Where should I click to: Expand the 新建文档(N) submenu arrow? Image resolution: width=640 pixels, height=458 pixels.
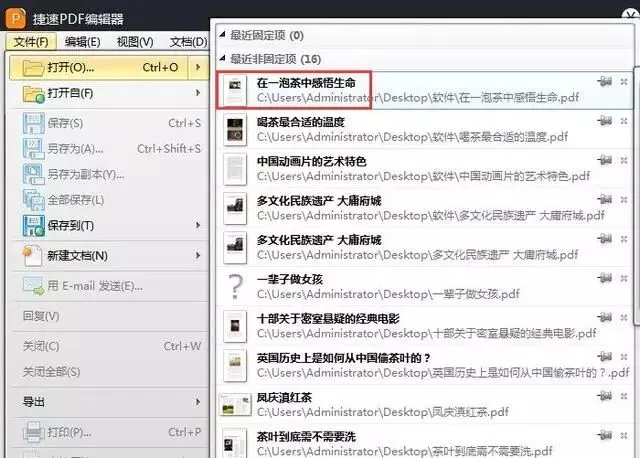(x=198, y=256)
